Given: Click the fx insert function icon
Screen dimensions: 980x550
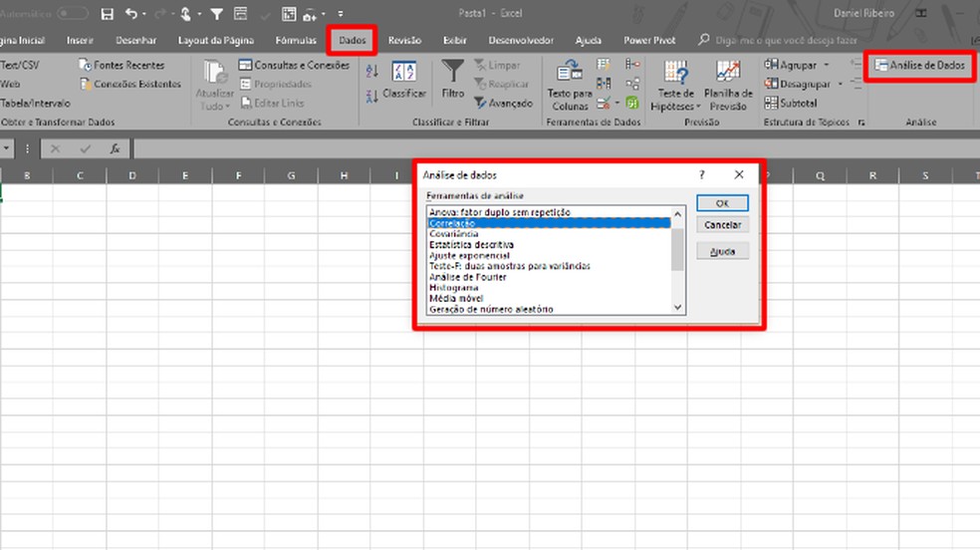Looking at the screenshot, I should pos(115,148).
